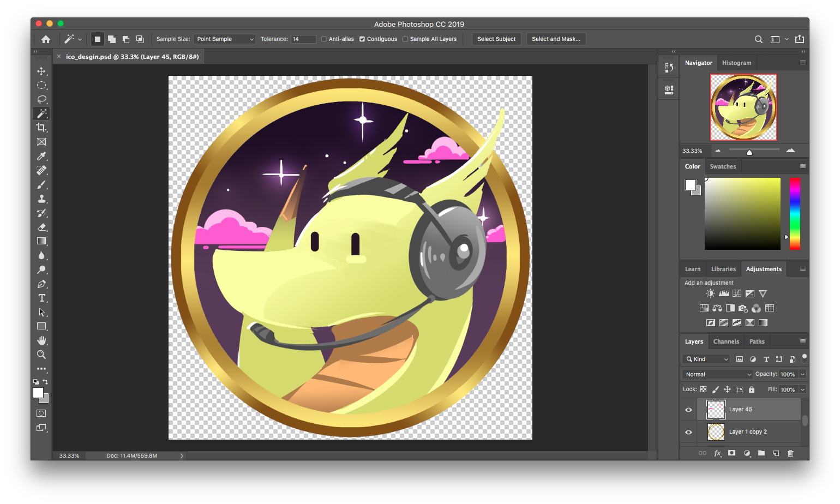
Task: Click the Share icon at top right
Action: 800,39
